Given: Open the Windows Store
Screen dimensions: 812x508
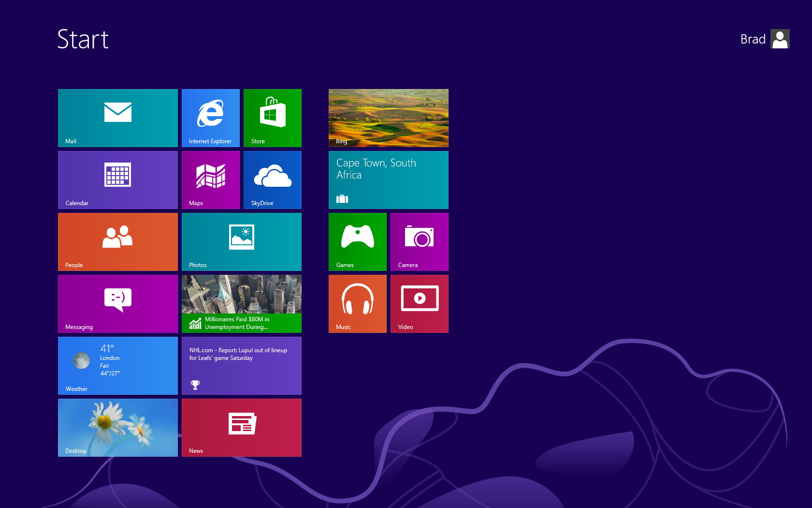Looking at the screenshot, I should coord(272,118).
